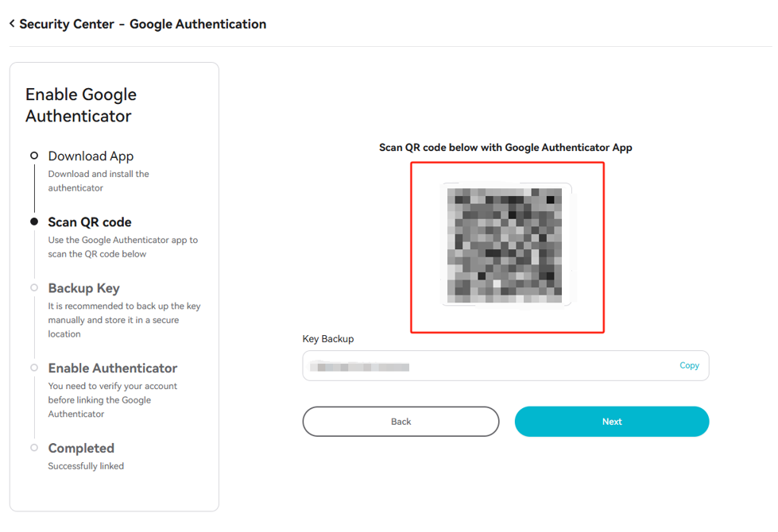Click the Completed step title

pyautogui.click(x=81, y=448)
